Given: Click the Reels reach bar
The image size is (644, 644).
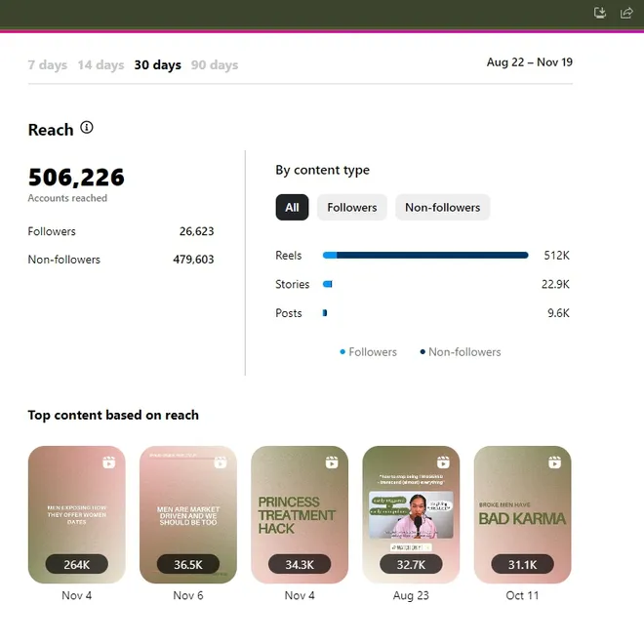Looking at the screenshot, I should pos(425,256).
